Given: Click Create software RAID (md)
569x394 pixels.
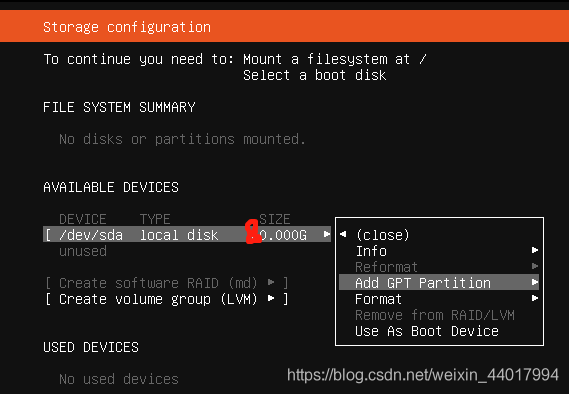Looking at the screenshot, I should coord(167,283).
